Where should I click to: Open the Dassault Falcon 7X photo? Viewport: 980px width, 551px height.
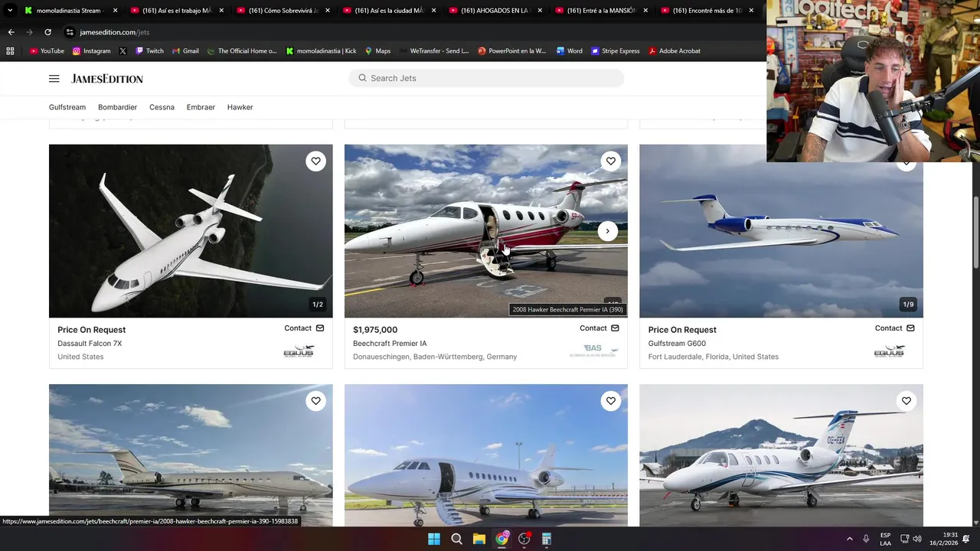(191, 231)
